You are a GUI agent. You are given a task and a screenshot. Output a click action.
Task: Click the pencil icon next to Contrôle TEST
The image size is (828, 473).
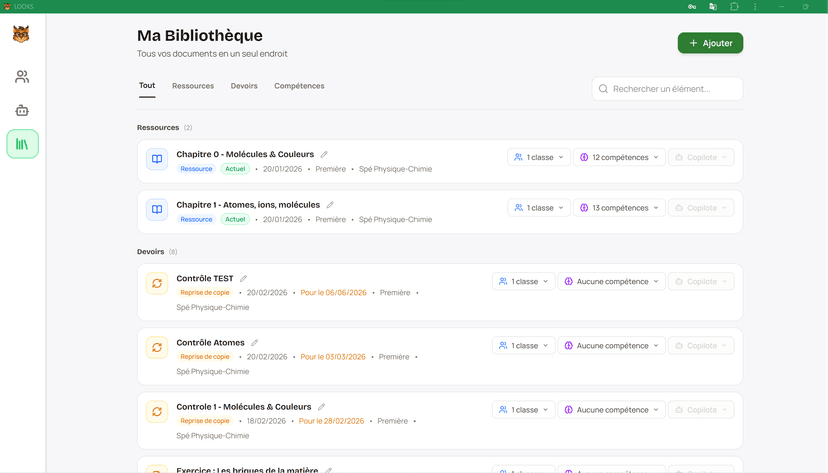[x=244, y=279]
